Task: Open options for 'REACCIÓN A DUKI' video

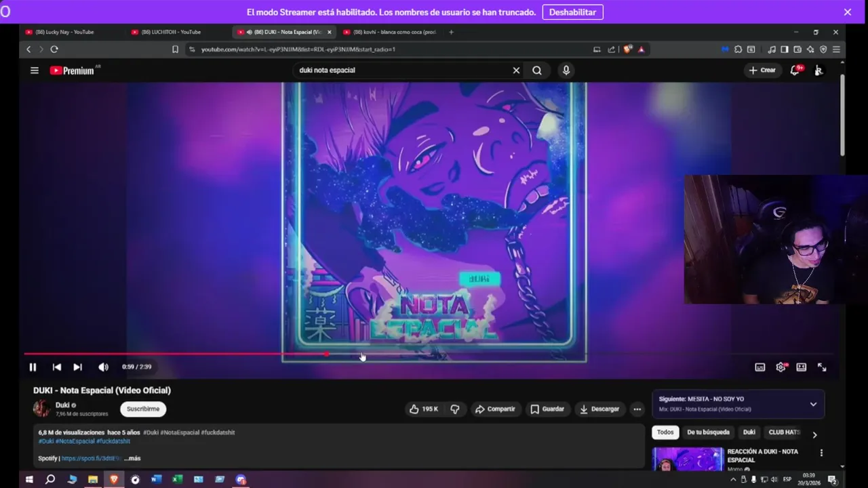Action: coord(821,453)
